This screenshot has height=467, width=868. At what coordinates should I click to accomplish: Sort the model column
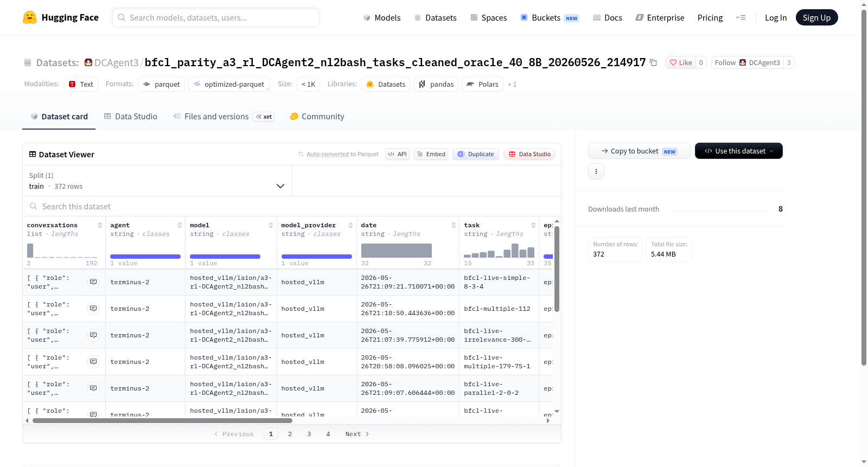click(x=271, y=225)
